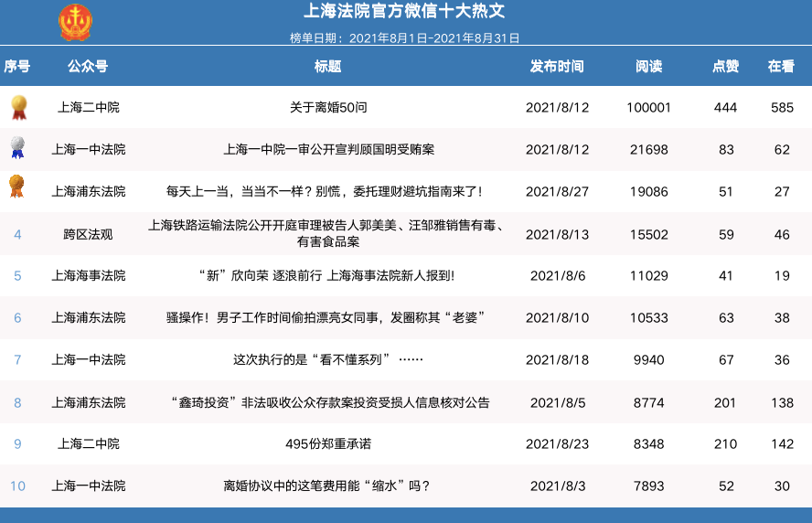Screen dimensions: 812x523
Task: Click read count 10533
Action: [x=649, y=317]
